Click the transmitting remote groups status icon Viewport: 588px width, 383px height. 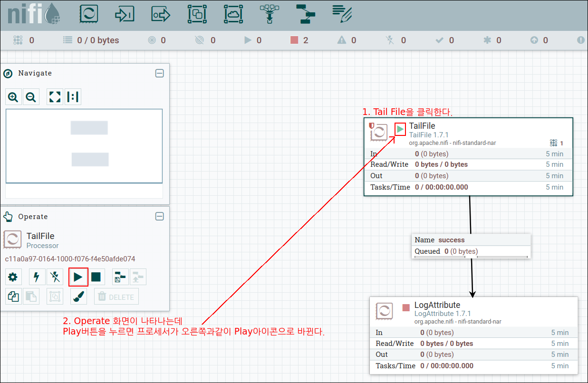pos(152,40)
